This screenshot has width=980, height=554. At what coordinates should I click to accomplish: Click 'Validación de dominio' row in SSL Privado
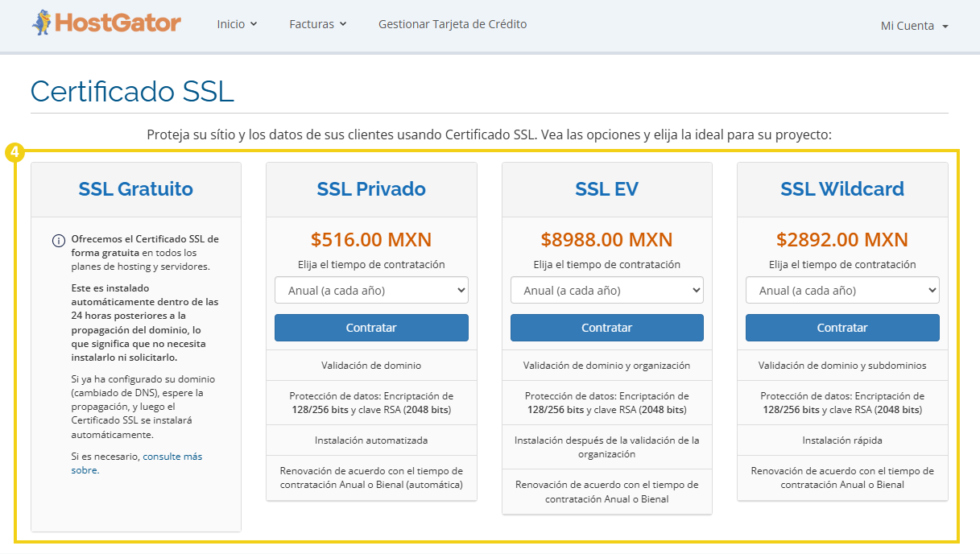(x=371, y=366)
